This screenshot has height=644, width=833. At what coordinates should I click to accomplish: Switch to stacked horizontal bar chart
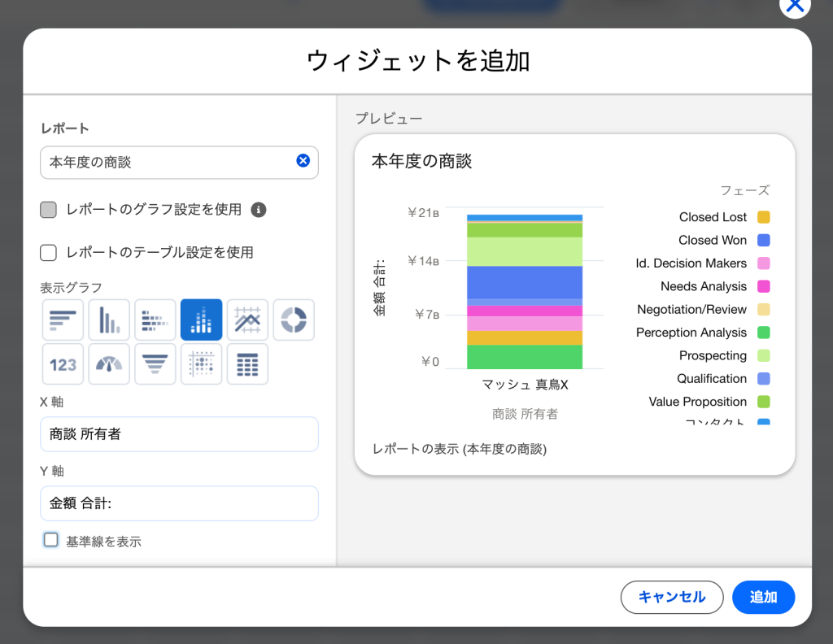pos(155,320)
